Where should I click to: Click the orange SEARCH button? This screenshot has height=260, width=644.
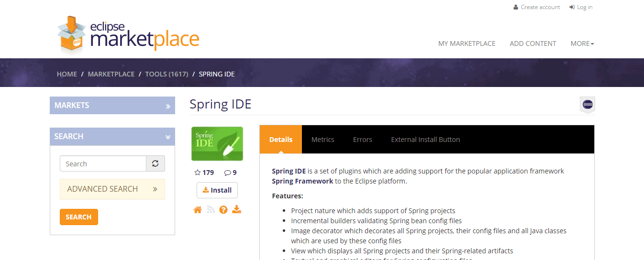coord(79,217)
